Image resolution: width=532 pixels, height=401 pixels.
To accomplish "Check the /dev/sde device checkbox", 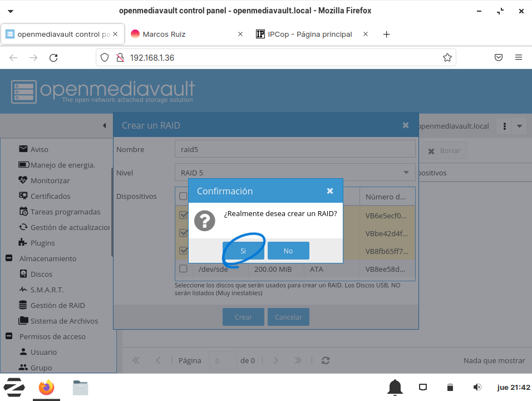I will coord(183,268).
